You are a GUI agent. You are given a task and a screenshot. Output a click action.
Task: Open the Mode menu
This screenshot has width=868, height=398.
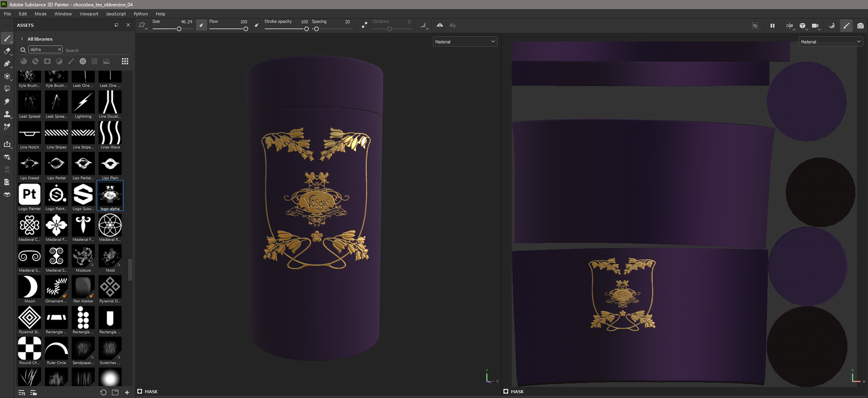click(x=40, y=14)
